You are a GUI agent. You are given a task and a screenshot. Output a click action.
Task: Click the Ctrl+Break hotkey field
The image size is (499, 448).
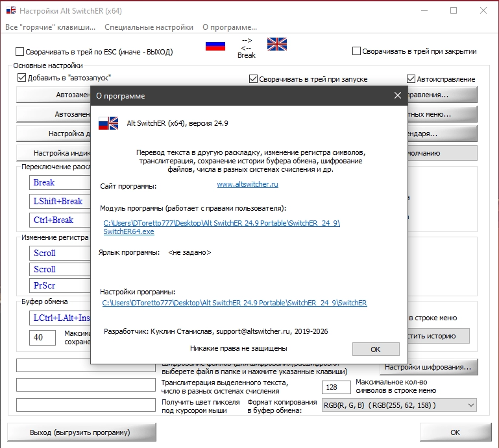click(x=60, y=220)
